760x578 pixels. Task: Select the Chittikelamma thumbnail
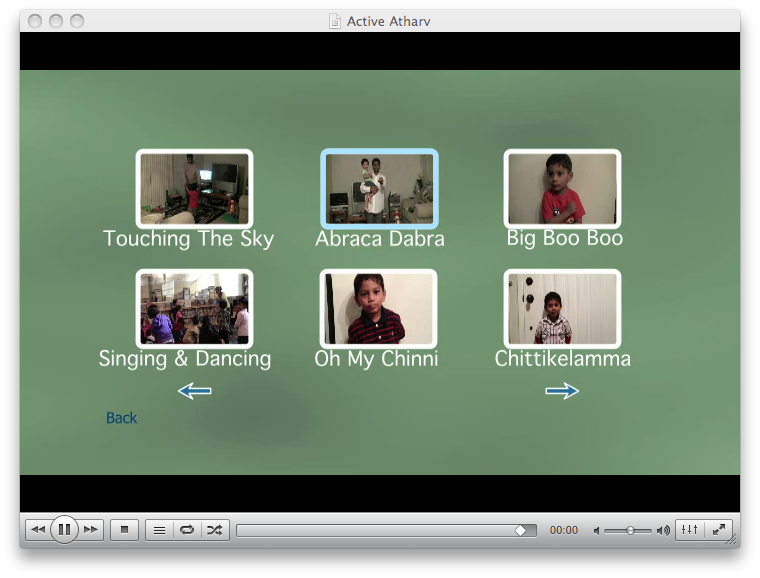click(562, 309)
